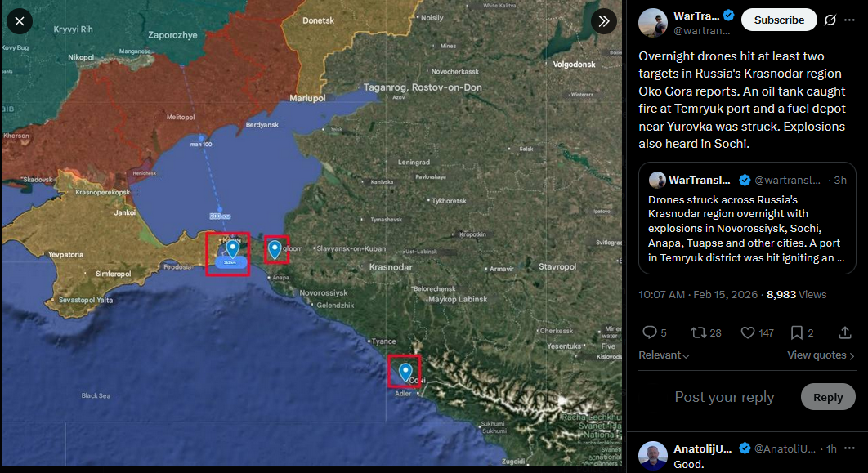
Task: Click the Reply button
Action: click(x=828, y=397)
